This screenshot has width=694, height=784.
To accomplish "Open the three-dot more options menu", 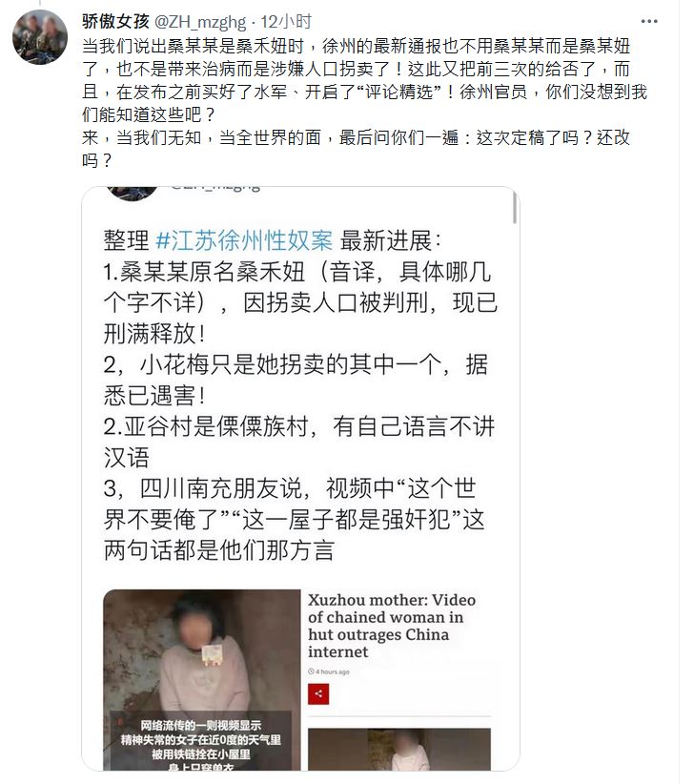I will (x=649, y=22).
